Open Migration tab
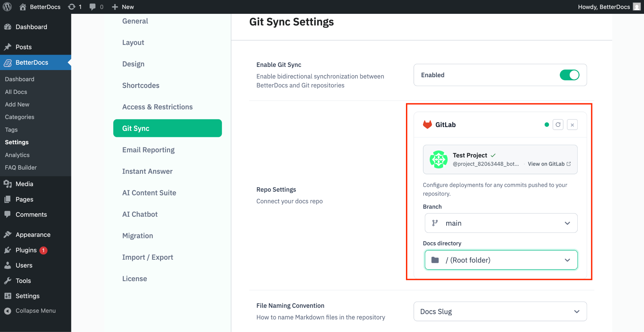 click(137, 236)
